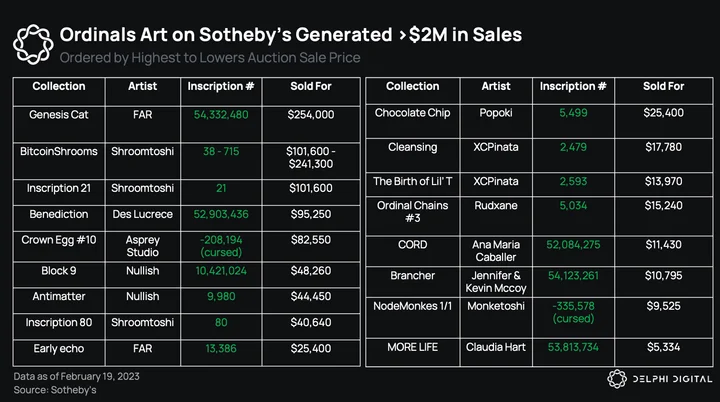Click the 10,421,024 inscription for Block 9

[x=221, y=271]
